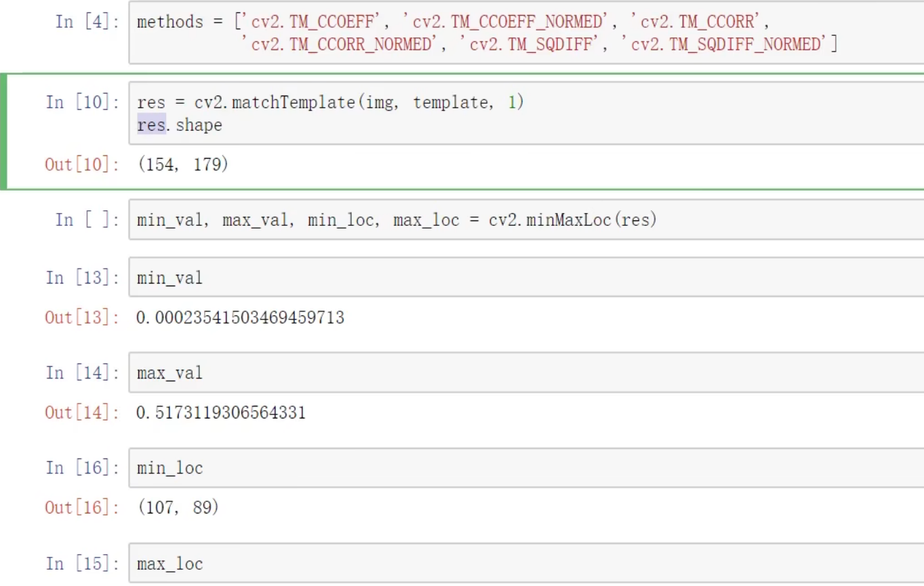Focus the cv2.minMaxLoc code cell
Screen dimensions: 924x586
point(525,220)
